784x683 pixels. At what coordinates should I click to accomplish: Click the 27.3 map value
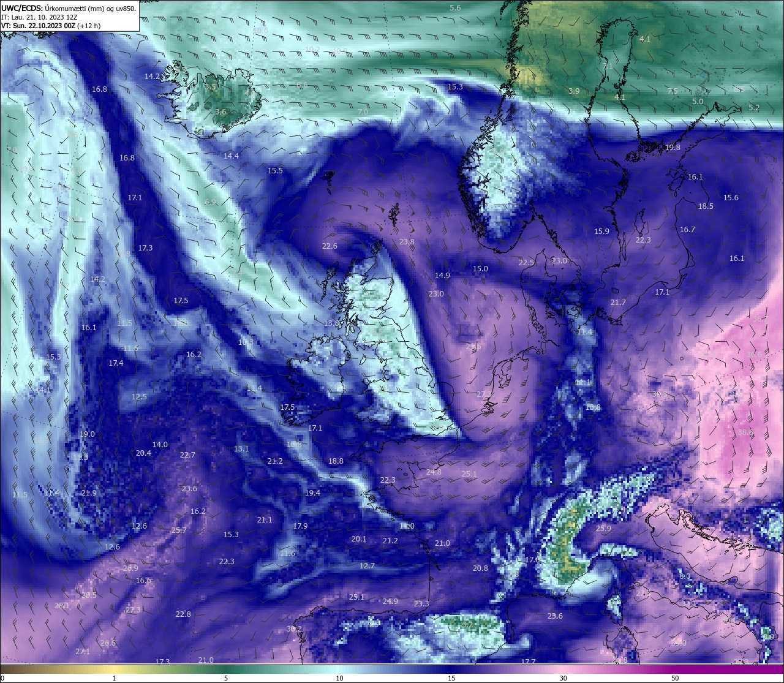tap(133, 610)
